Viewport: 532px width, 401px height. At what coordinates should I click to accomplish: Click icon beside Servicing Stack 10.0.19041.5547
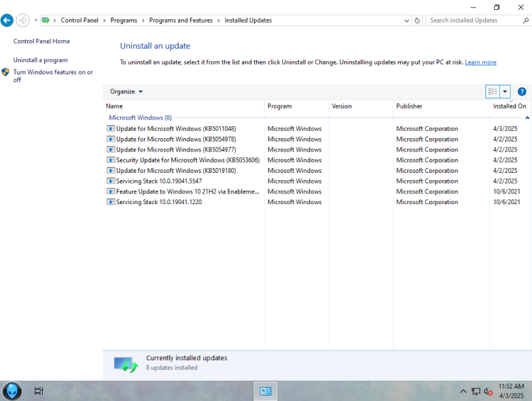coord(111,181)
